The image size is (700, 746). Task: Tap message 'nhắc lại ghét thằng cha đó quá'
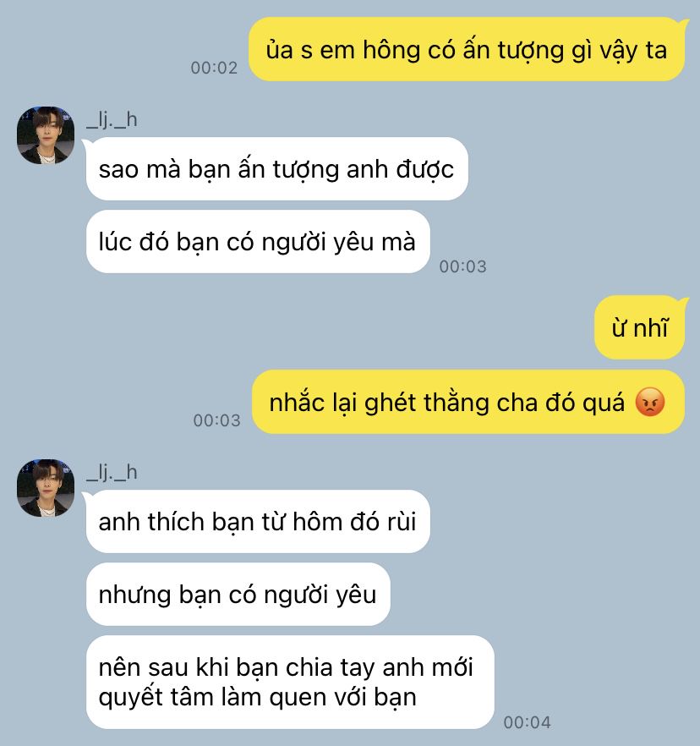click(x=468, y=402)
